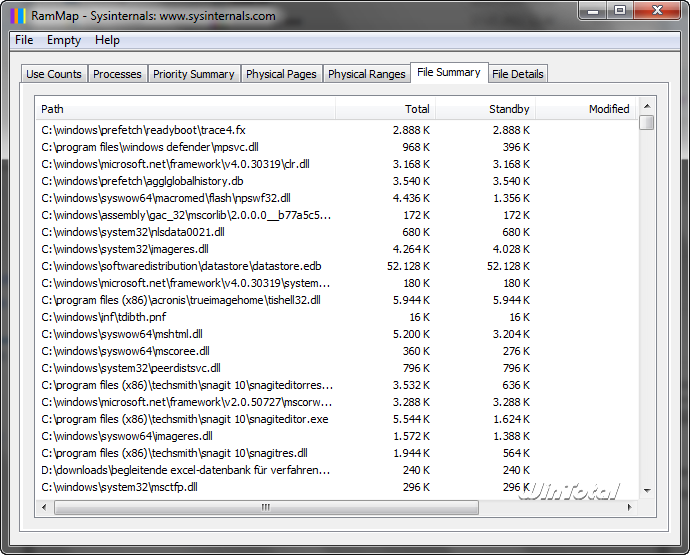The height and width of the screenshot is (555, 690).
Task: Sort by the Standby column header
Action: click(485, 109)
